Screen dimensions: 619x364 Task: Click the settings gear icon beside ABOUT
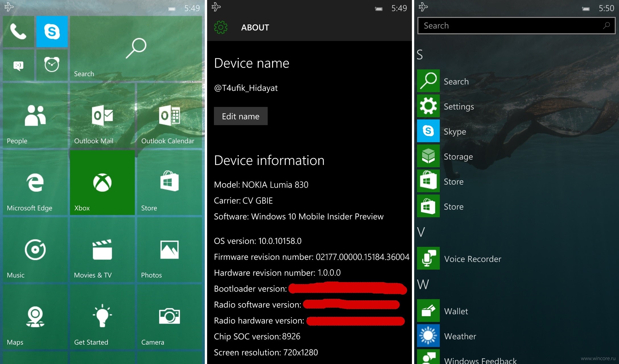221,27
